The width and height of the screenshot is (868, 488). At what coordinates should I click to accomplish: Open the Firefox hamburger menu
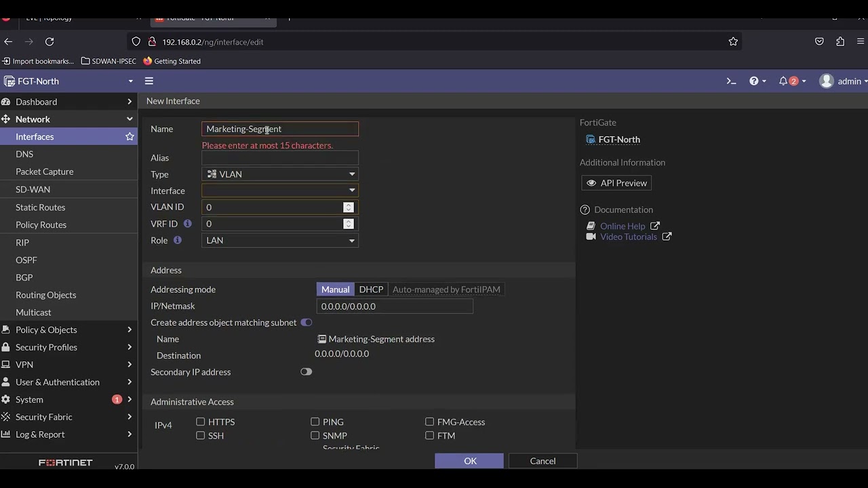[x=861, y=42]
